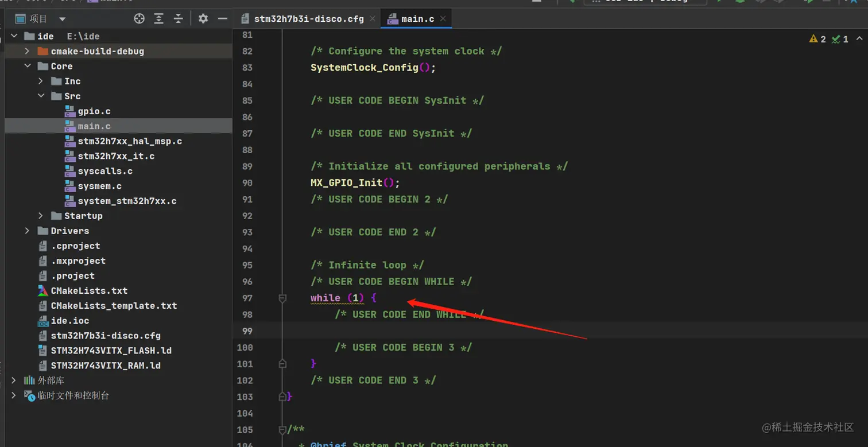Click the libraries icon beside 外部库
The height and width of the screenshot is (447, 868).
tap(29, 380)
